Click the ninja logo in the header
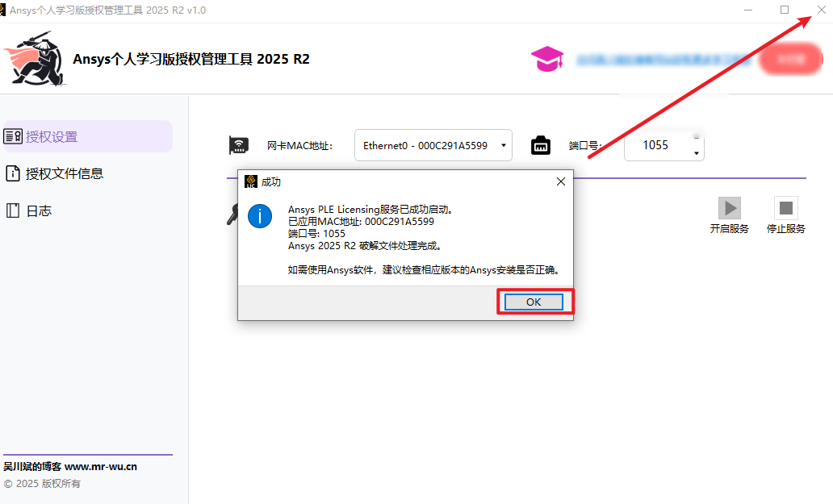Viewport: 833px width, 504px height. pyautogui.click(x=35, y=58)
